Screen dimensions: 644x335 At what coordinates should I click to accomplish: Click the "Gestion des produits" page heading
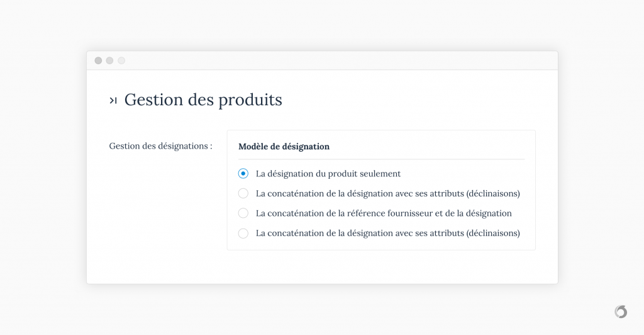pos(203,100)
